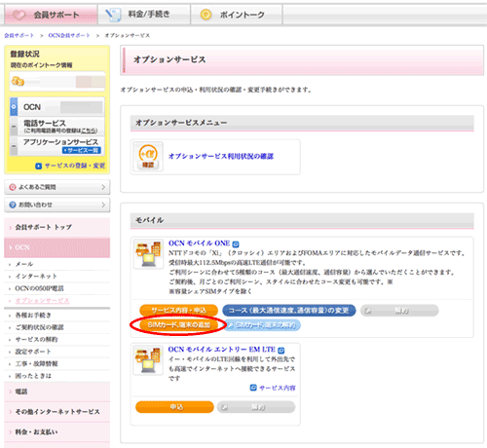Expand 料金・お支払い sidebar section

click(x=57, y=431)
